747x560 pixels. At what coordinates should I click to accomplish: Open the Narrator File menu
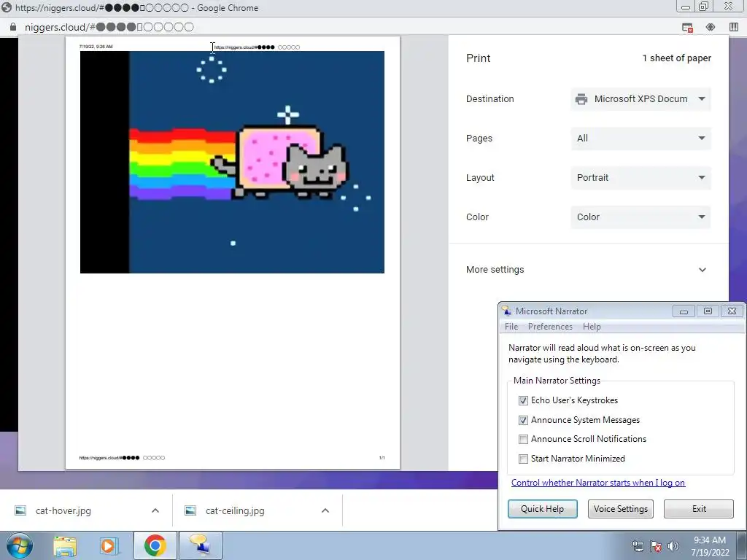pyautogui.click(x=511, y=327)
